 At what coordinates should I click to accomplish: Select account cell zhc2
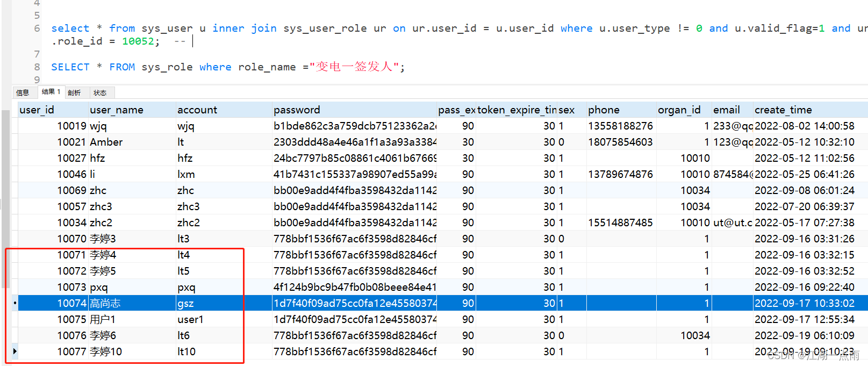coord(224,223)
